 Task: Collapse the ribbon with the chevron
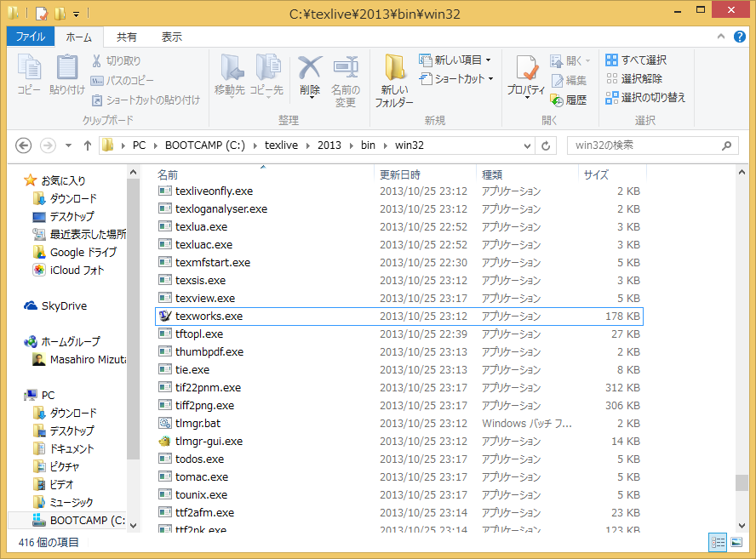pyautogui.click(x=722, y=37)
